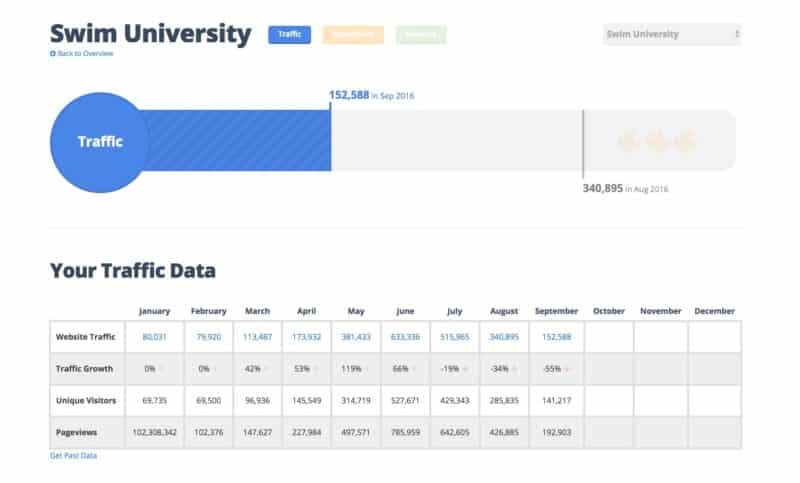Open February website traffic 79,920
Viewport: 800px width, 483px height.
point(209,337)
